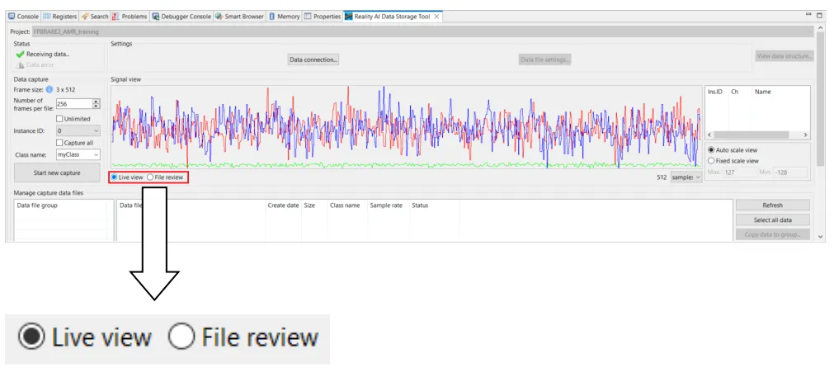The height and width of the screenshot is (372, 834).
Task: Click Start new capture button
Action: [x=57, y=173]
